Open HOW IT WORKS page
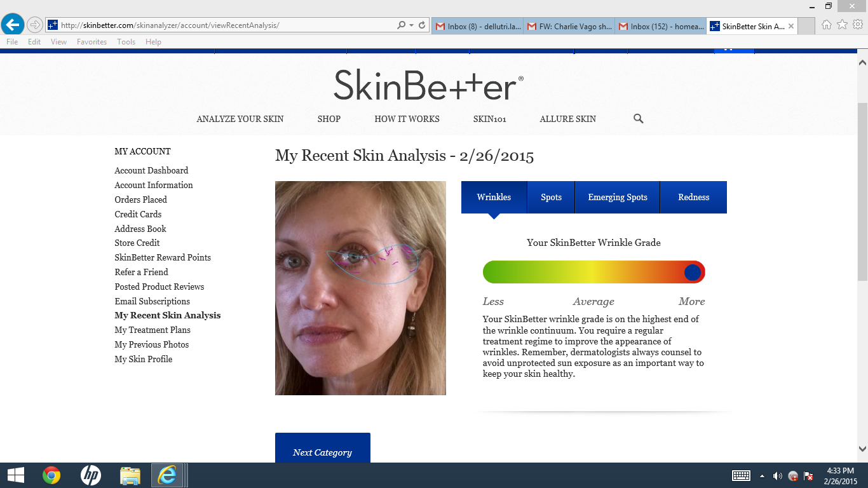 coord(407,119)
